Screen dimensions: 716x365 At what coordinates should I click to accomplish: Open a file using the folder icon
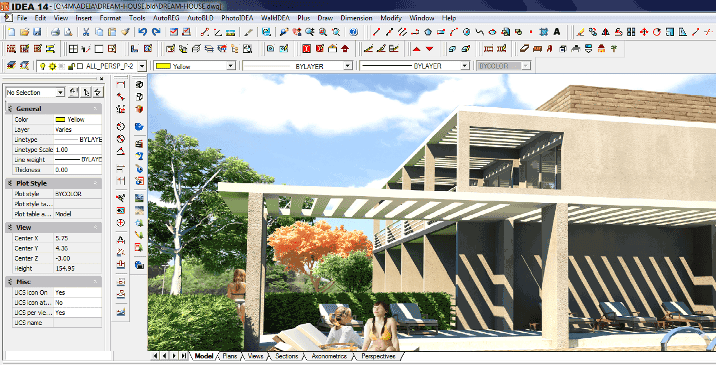click(x=25, y=32)
